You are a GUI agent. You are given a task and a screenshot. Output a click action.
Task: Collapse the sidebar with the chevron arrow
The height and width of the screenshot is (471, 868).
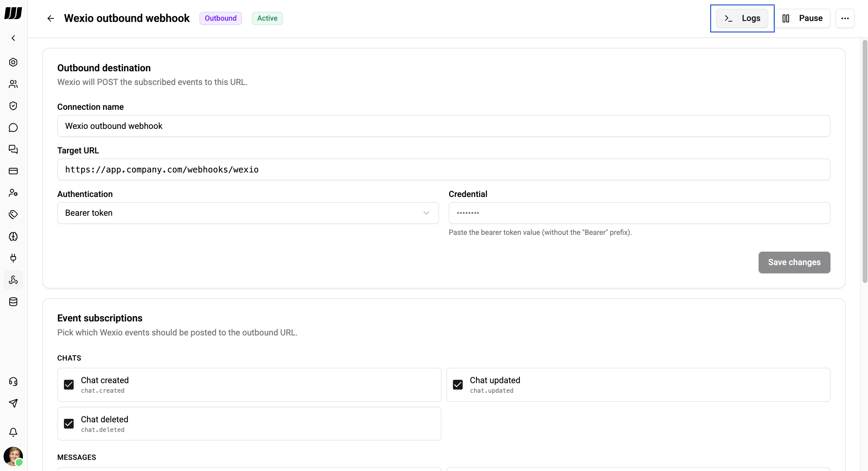pos(13,38)
